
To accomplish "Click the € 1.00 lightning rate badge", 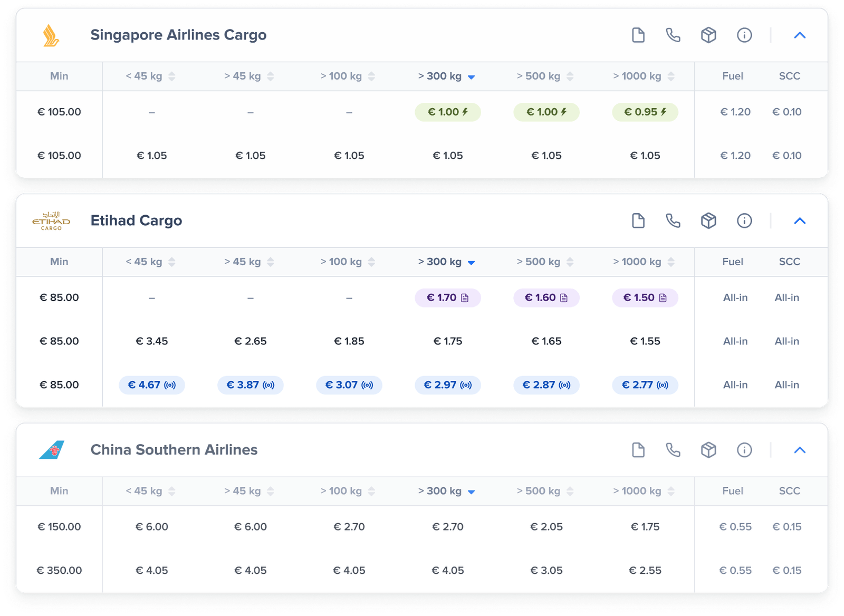I will click(x=448, y=112).
